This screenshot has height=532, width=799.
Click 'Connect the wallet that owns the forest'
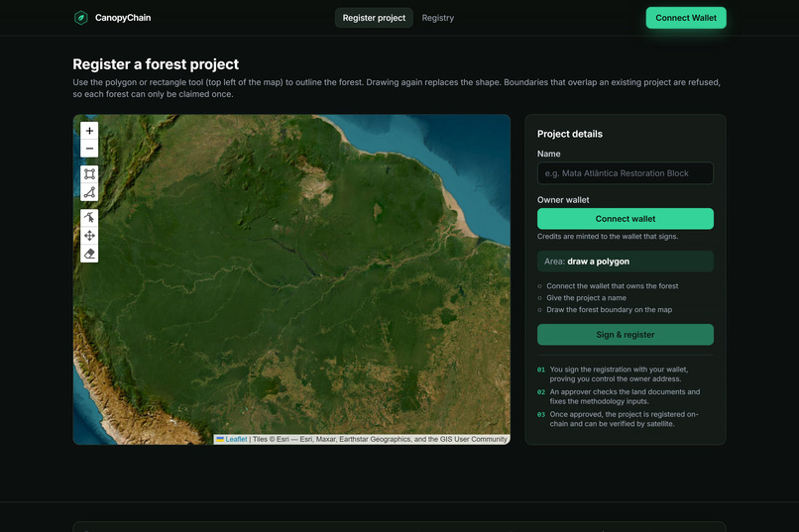pos(612,286)
